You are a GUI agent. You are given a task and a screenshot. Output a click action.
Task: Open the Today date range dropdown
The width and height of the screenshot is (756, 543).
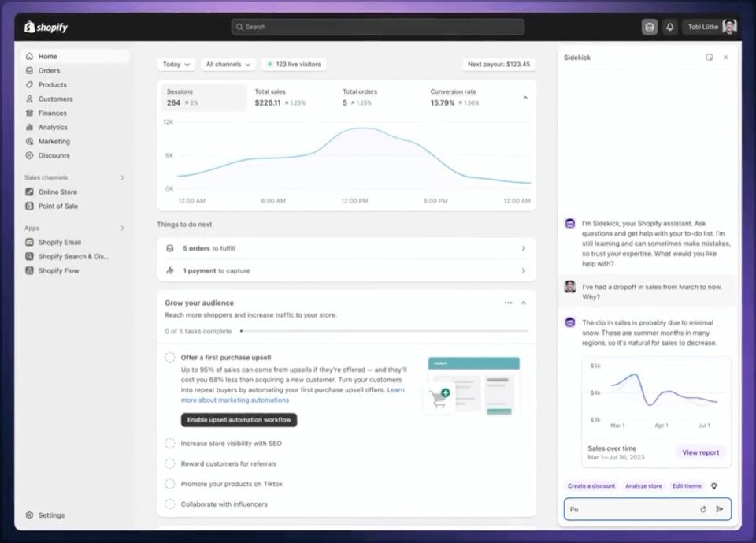tap(176, 64)
